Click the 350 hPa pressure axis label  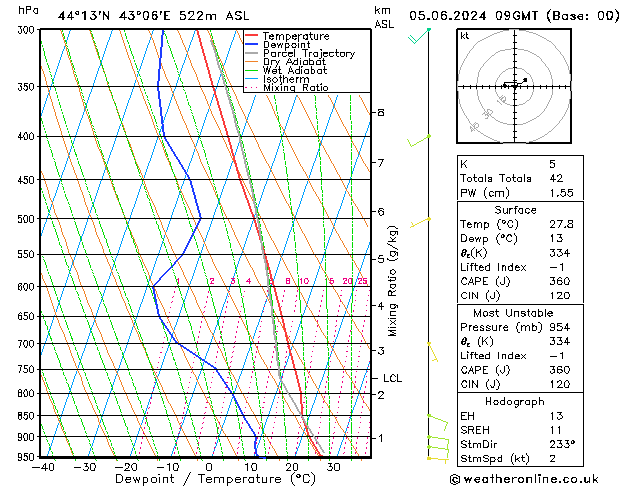(x=28, y=87)
